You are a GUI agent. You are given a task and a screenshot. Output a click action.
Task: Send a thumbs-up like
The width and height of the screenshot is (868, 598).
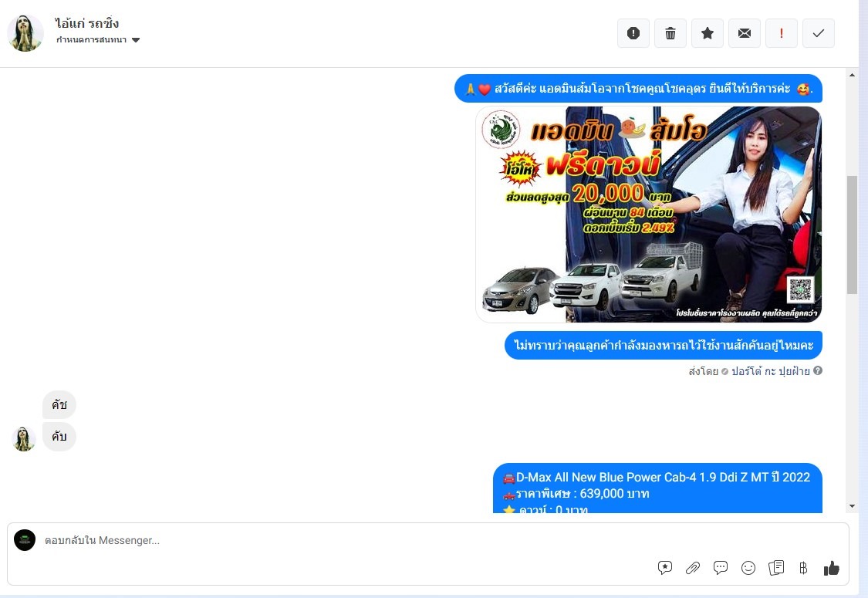[832, 568]
